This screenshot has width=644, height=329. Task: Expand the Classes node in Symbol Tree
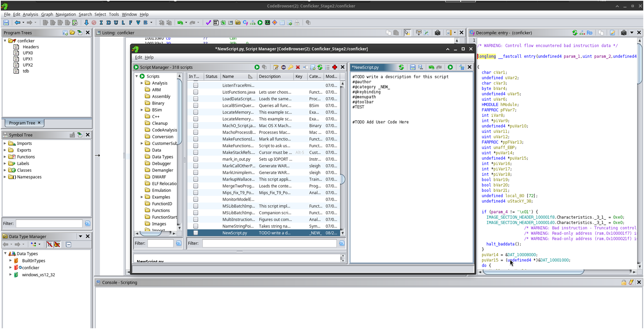point(5,170)
